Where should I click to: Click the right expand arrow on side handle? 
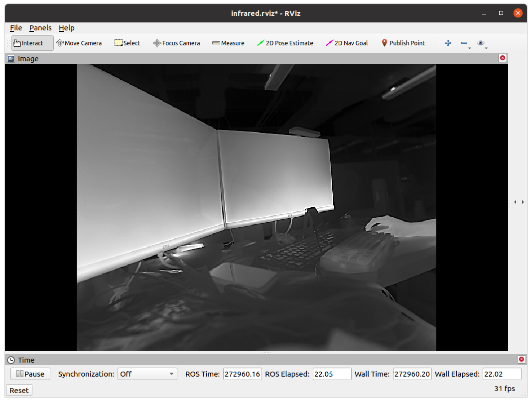(x=523, y=202)
